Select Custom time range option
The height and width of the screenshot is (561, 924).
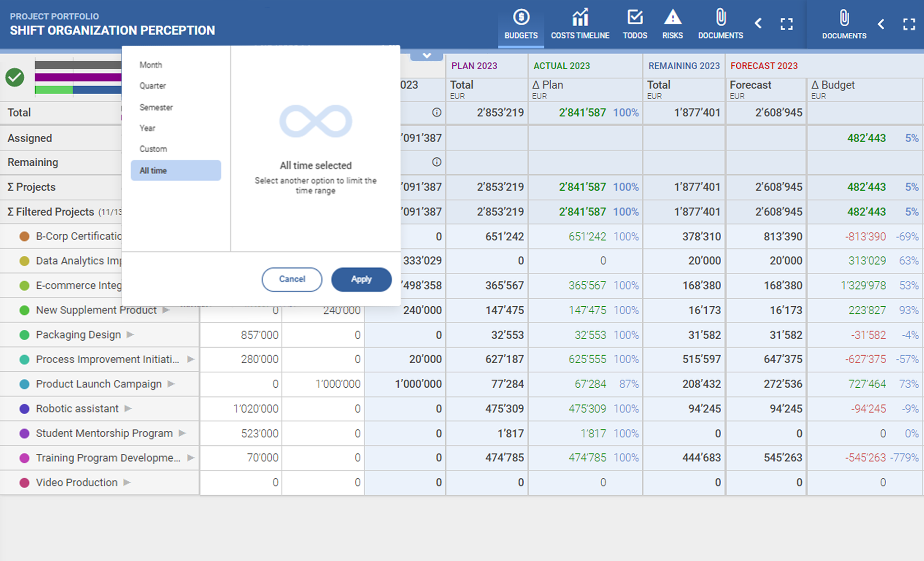pos(175,149)
